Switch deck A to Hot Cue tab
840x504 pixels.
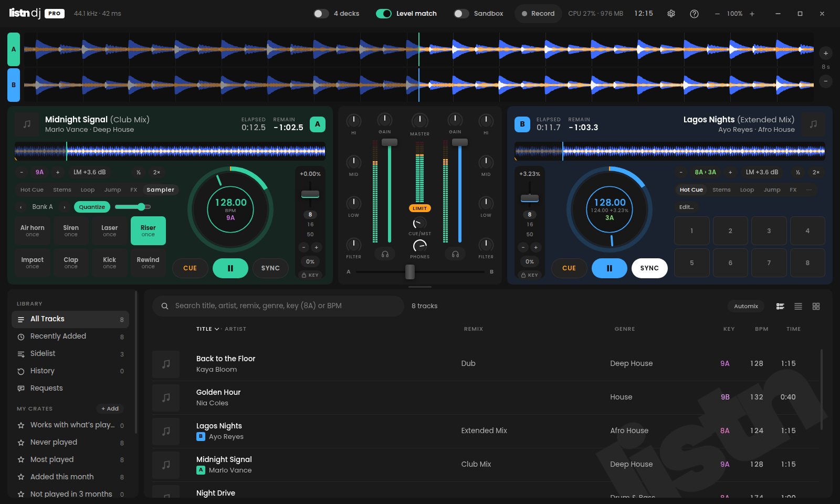click(32, 190)
